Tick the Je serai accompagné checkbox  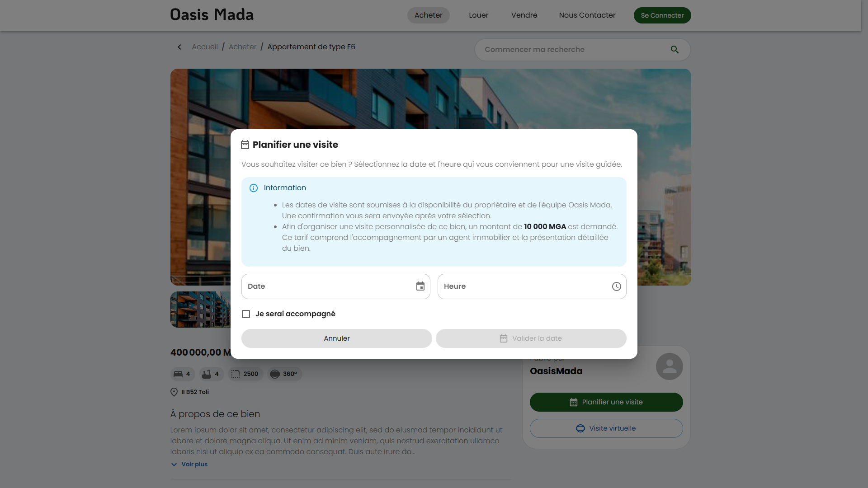[246, 314]
